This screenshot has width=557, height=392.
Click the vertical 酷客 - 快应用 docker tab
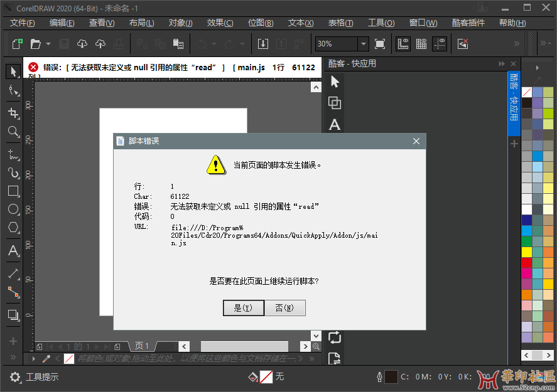pos(514,103)
